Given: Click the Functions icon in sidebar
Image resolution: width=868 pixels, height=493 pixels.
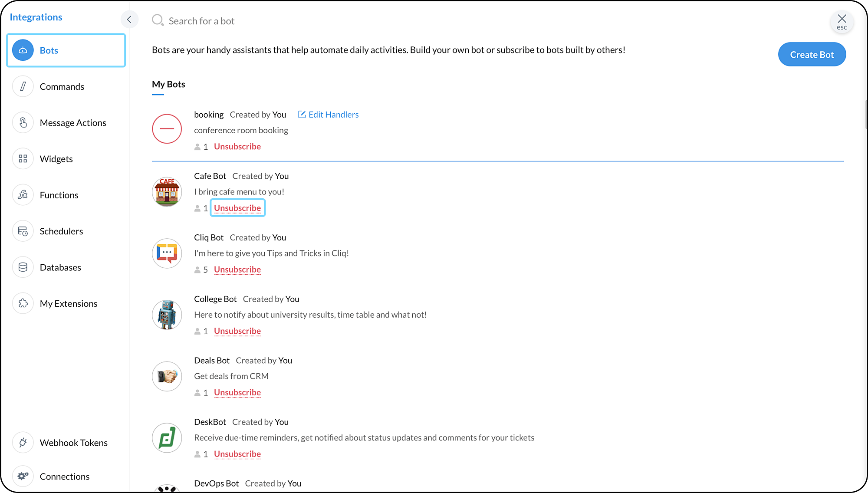Looking at the screenshot, I should click(23, 195).
